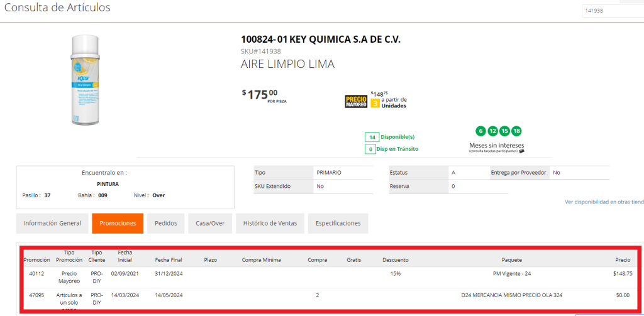
Task: Click the Compra quantity 2 cell
Action: [x=318, y=295]
